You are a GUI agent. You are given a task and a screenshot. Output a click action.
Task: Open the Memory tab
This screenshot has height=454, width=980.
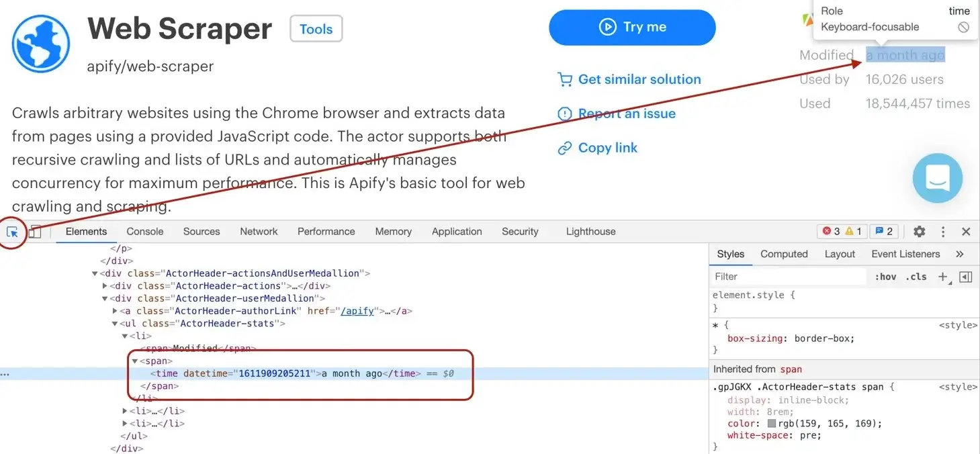394,232
